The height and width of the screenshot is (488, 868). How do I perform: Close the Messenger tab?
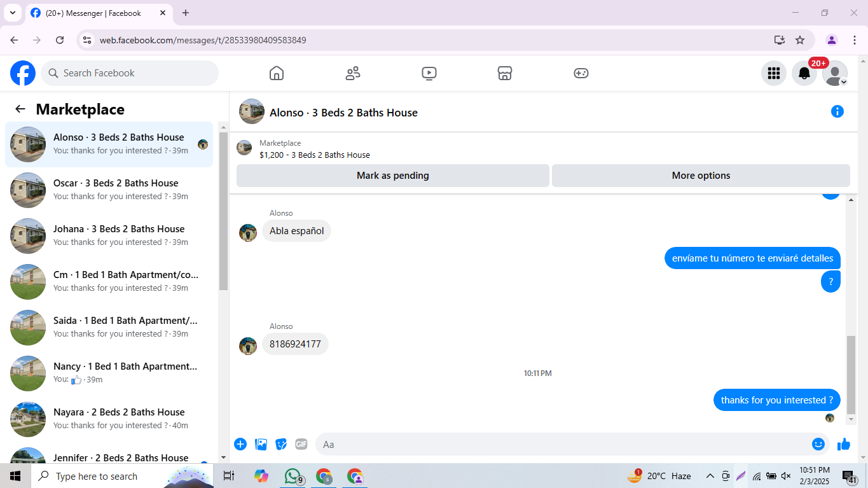click(163, 13)
